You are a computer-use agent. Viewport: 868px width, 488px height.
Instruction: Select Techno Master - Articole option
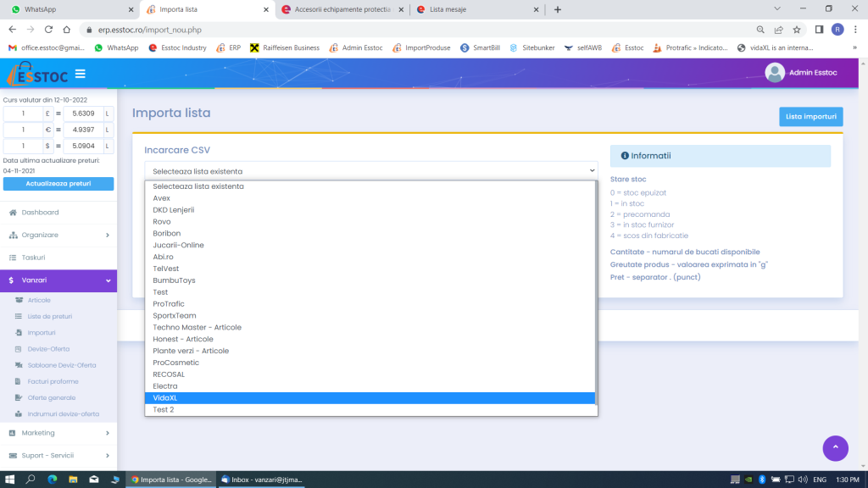(370, 328)
